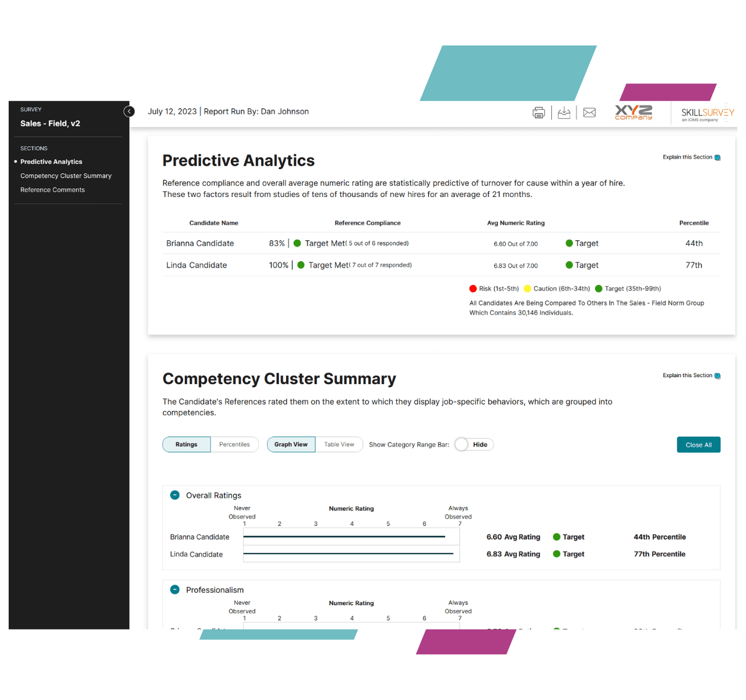Image resolution: width=746 pixels, height=700 pixels.
Task: Click Brianna Candidate's overall rating bar
Action: coord(344,537)
